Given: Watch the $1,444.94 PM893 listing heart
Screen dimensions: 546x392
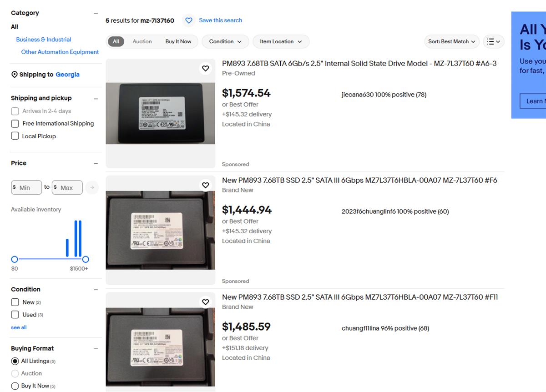Looking at the screenshot, I should [x=206, y=185].
